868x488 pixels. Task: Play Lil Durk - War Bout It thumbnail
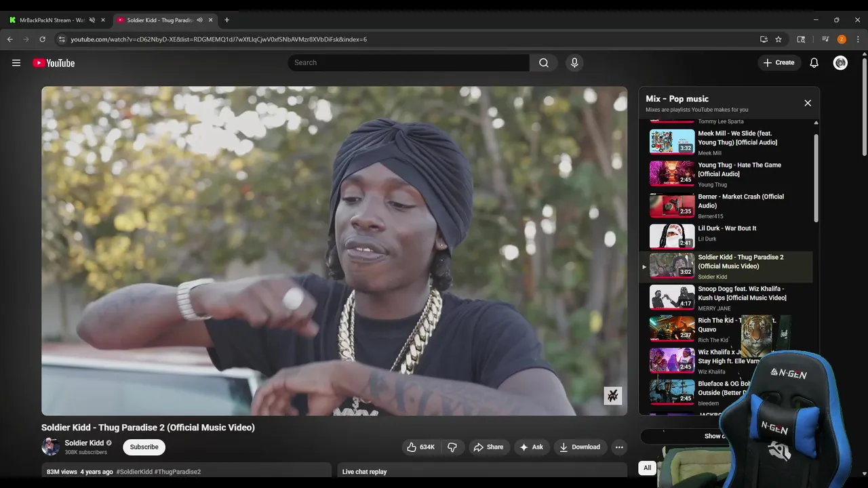[x=672, y=237]
